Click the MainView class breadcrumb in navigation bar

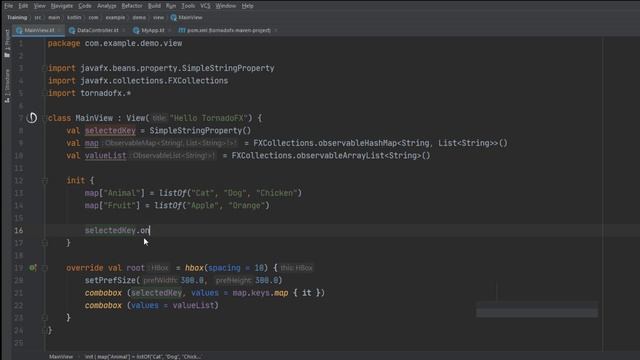coord(186,18)
